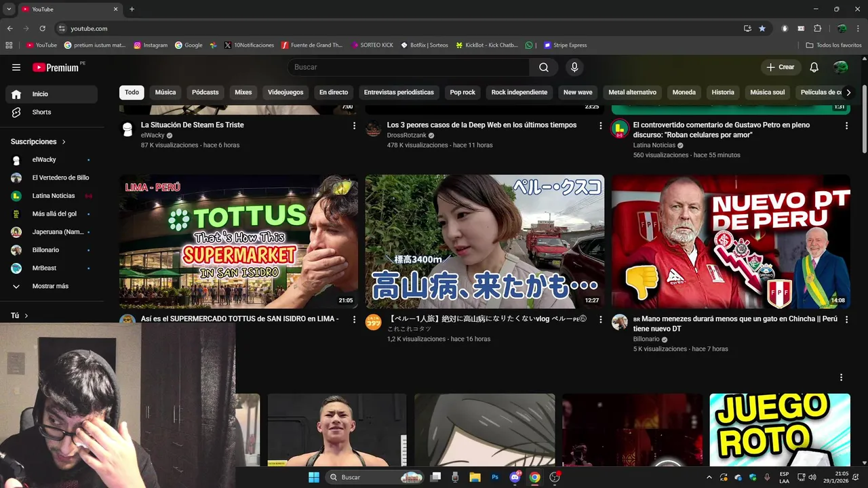Open Más allá del gol subscription
868x488 pixels.
pyautogui.click(x=52, y=214)
